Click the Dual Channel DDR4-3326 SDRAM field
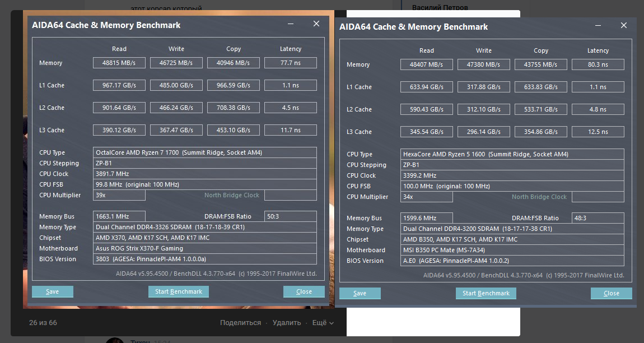Image resolution: width=644 pixels, height=343 pixels. [x=205, y=227]
